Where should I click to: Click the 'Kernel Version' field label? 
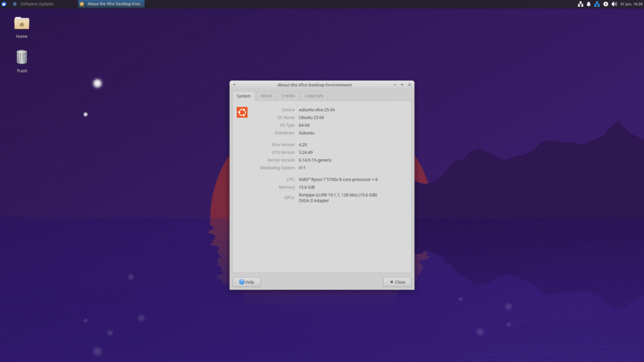coord(281,160)
